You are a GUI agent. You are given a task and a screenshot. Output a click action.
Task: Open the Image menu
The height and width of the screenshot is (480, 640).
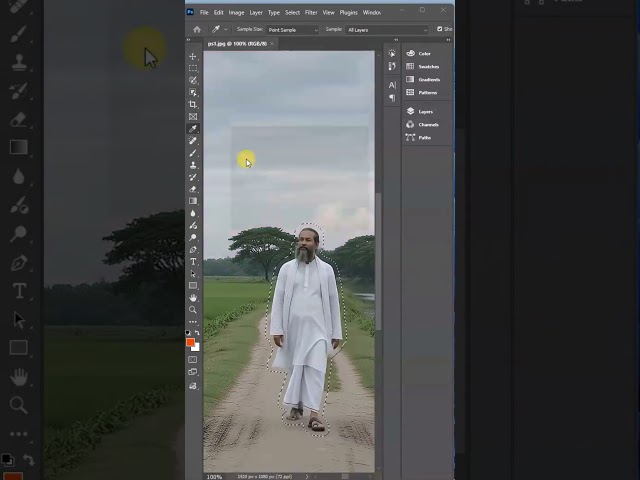[236, 13]
